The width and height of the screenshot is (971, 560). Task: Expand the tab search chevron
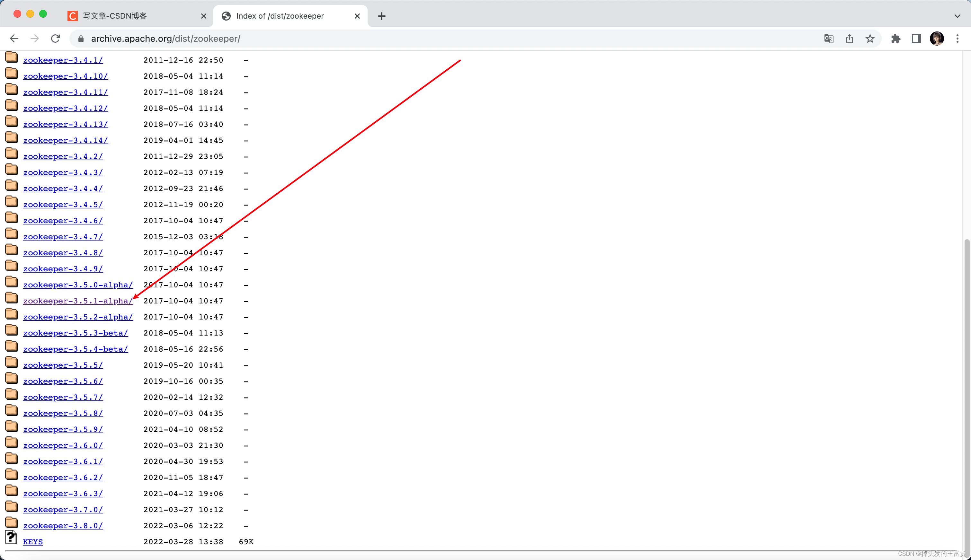[x=957, y=16]
